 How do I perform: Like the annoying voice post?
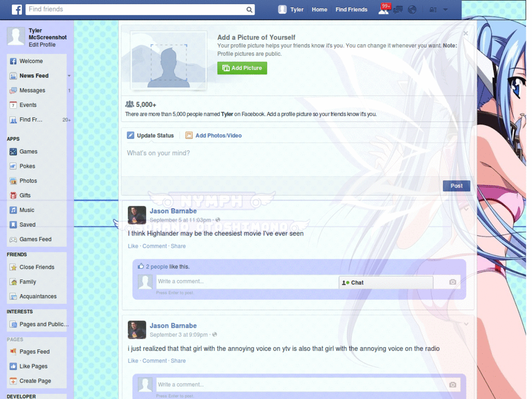tap(133, 361)
